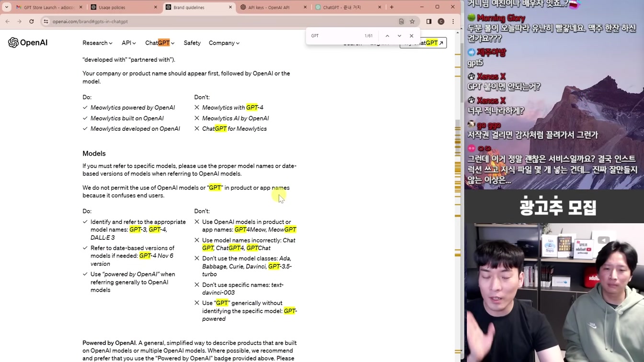Close the Brand guidelines tab

click(230, 7)
